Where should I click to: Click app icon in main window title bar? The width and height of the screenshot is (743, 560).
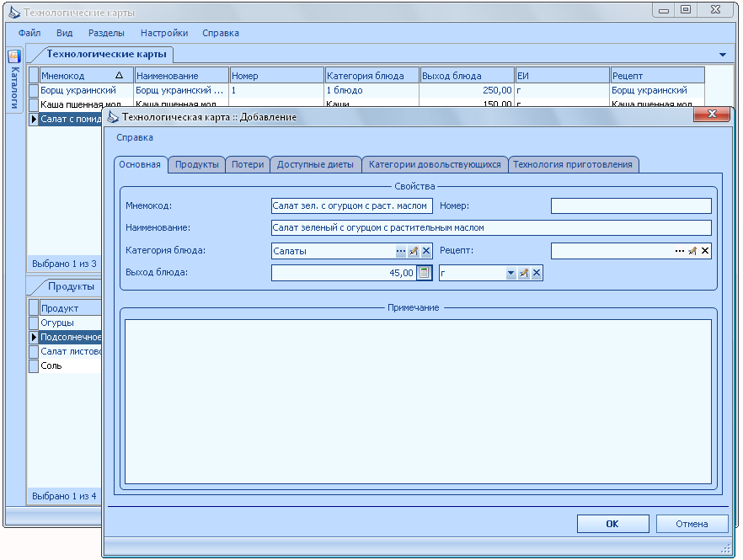[x=14, y=13]
